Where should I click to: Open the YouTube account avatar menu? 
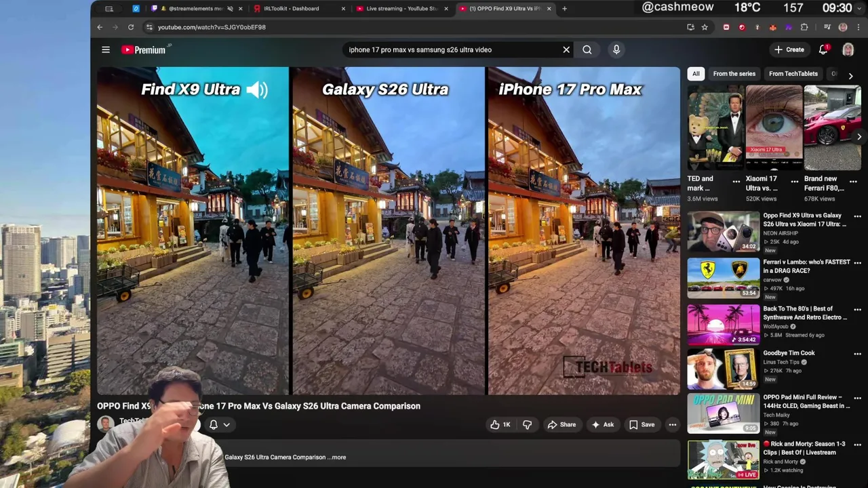848,49
